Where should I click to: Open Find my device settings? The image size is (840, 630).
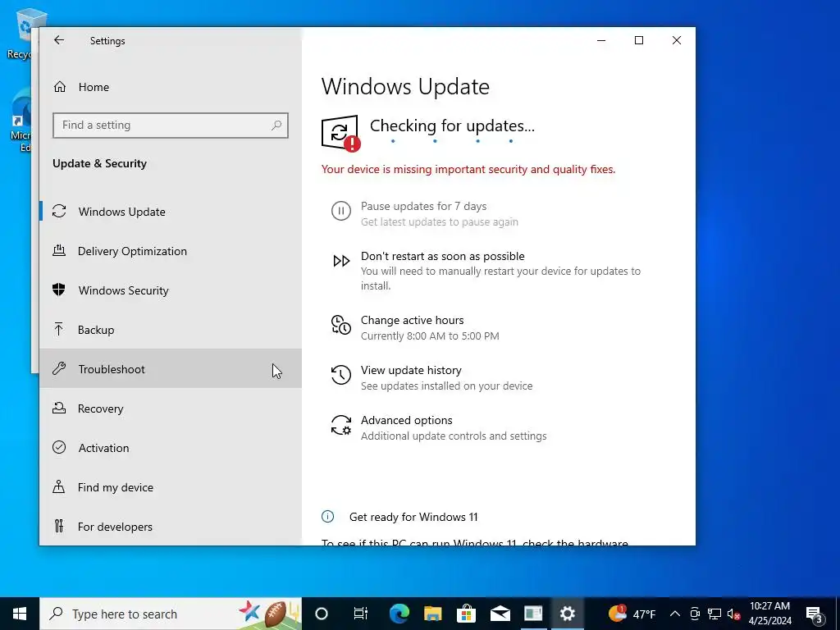171,487
